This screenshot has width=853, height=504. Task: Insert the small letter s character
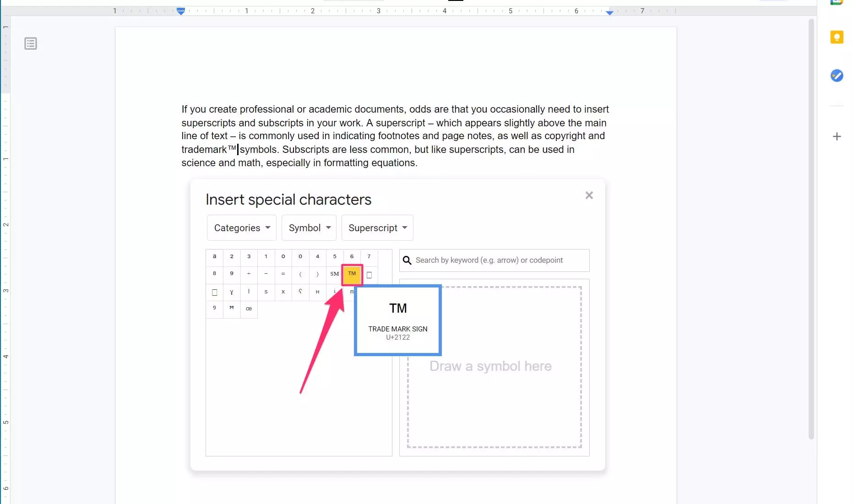pos(266,292)
